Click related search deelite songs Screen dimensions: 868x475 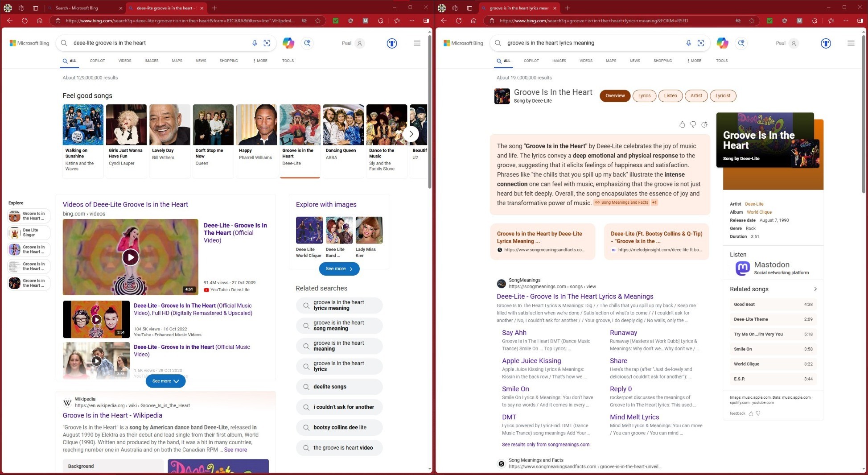[339, 387]
